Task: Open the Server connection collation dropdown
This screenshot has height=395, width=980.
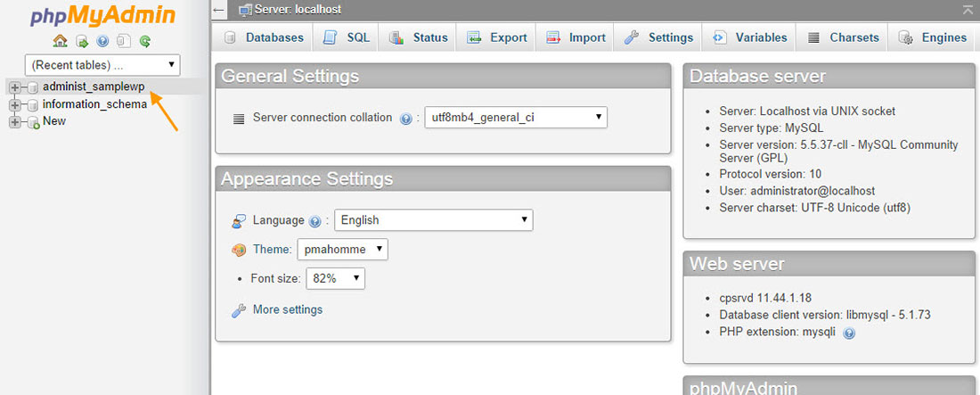Action: (516, 117)
